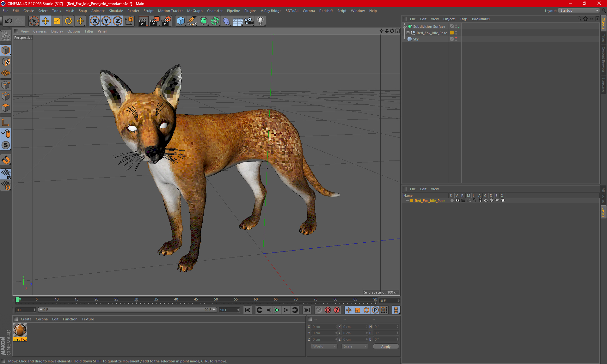This screenshot has height=364, width=607.
Task: Open the Character menu
Action: coord(215,11)
